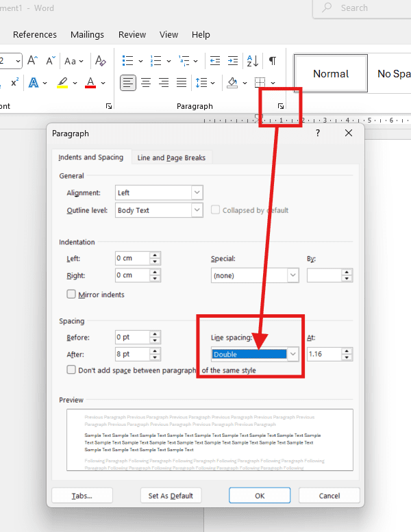Apply Superscript formatting
The image size is (411, 532).
point(14,83)
